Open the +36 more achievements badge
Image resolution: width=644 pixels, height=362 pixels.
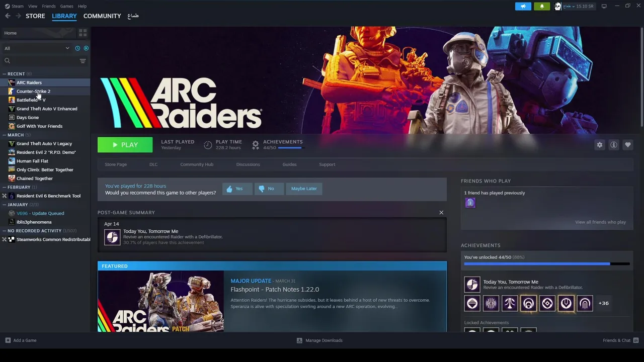click(604, 303)
